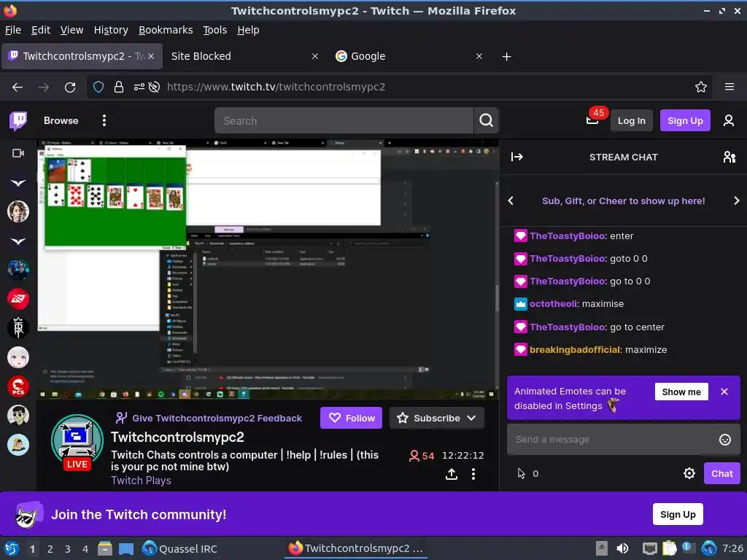
Task: Close the Google tab
Action: pyautogui.click(x=479, y=56)
